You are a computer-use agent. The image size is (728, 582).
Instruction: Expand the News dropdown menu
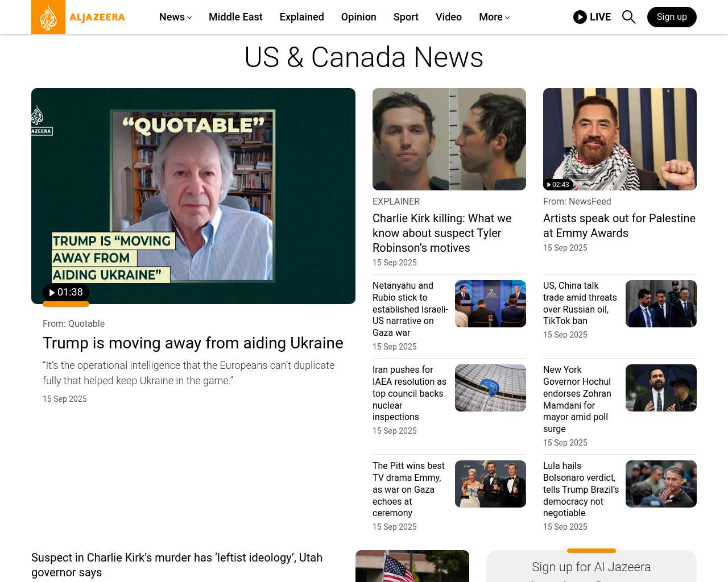click(176, 17)
